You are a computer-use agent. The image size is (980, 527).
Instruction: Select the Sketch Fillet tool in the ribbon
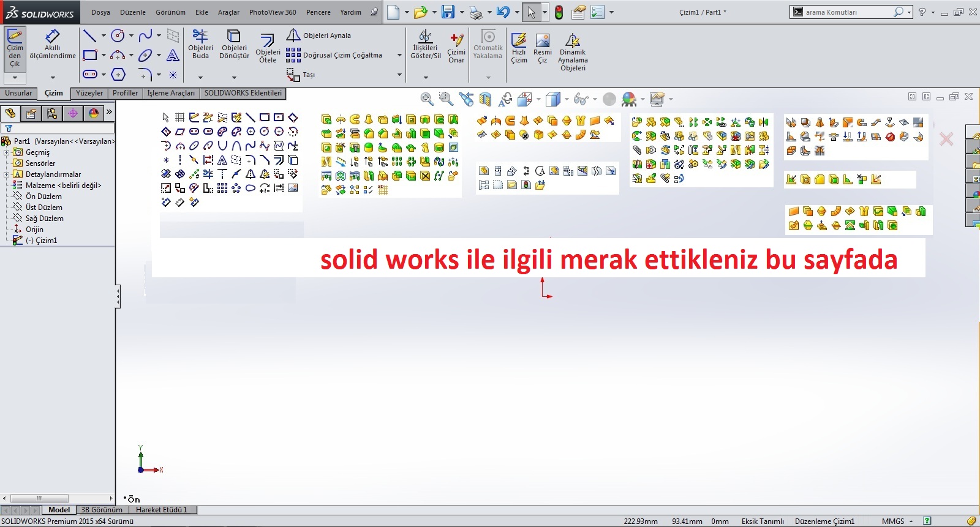[x=145, y=75]
